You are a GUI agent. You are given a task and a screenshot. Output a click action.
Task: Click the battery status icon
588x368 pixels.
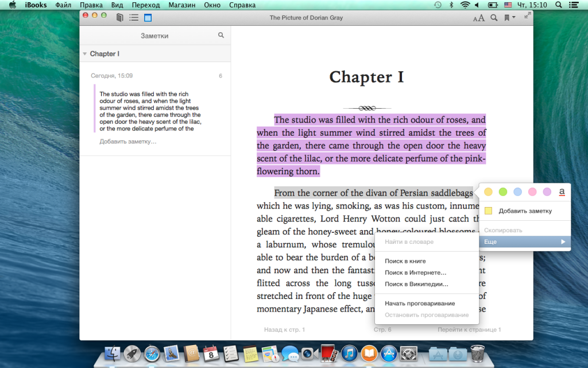click(493, 5)
